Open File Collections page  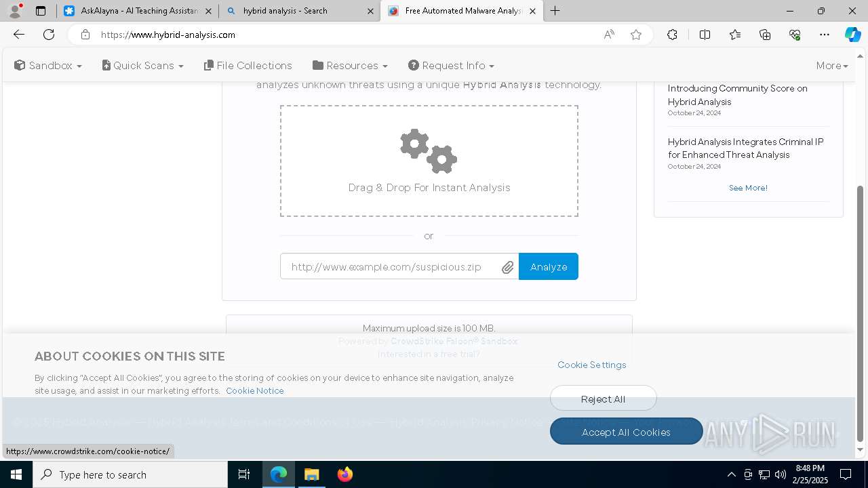point(248,66)
